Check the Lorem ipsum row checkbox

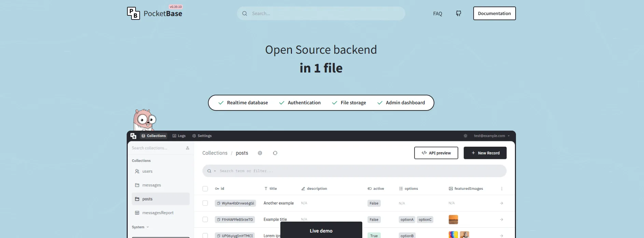205,236
